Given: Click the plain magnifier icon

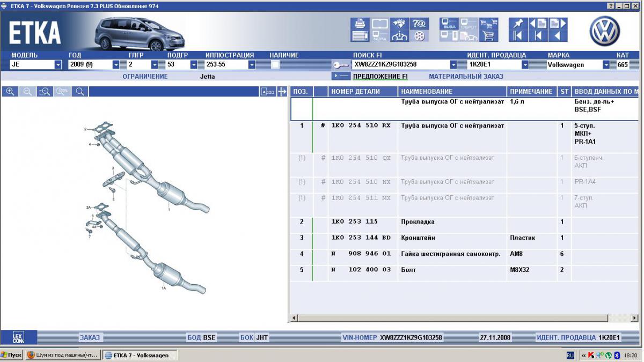Looking at the screenshot, I should point(79,92).
